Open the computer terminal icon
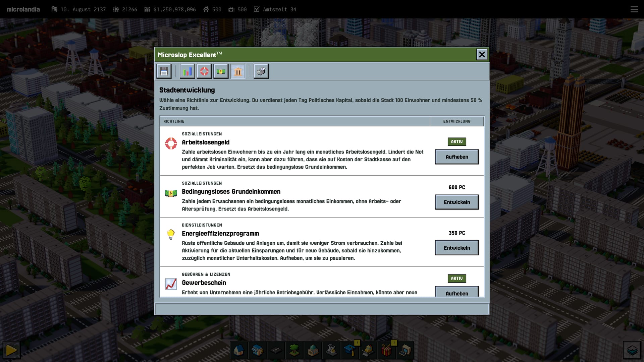 coord(405,351)
